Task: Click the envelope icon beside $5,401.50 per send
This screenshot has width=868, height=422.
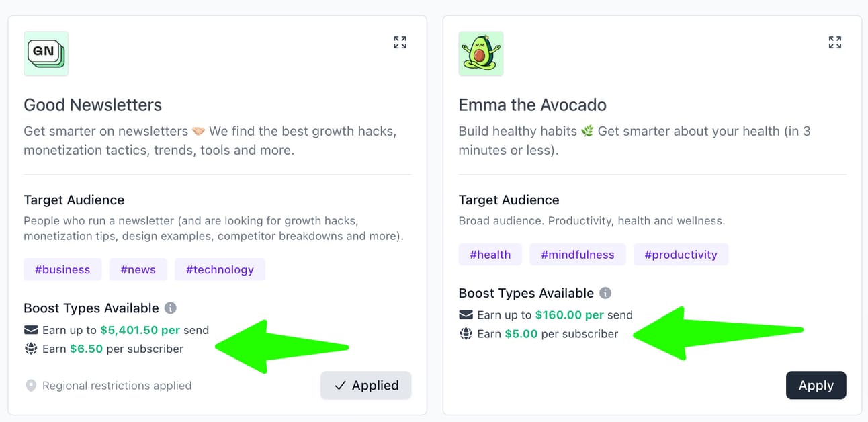Action: click(31, 330)
